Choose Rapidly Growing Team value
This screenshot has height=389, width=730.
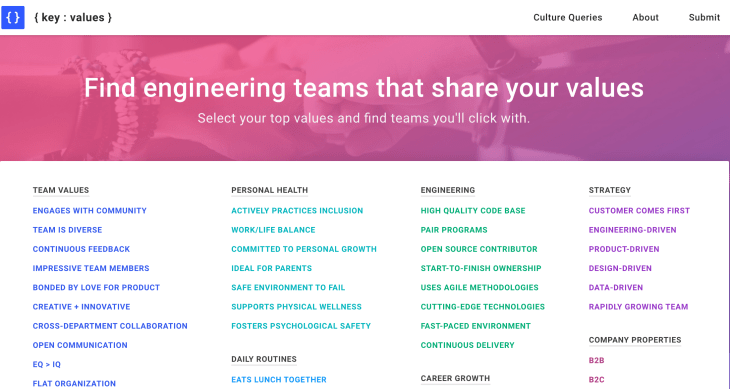coord(638,307)
